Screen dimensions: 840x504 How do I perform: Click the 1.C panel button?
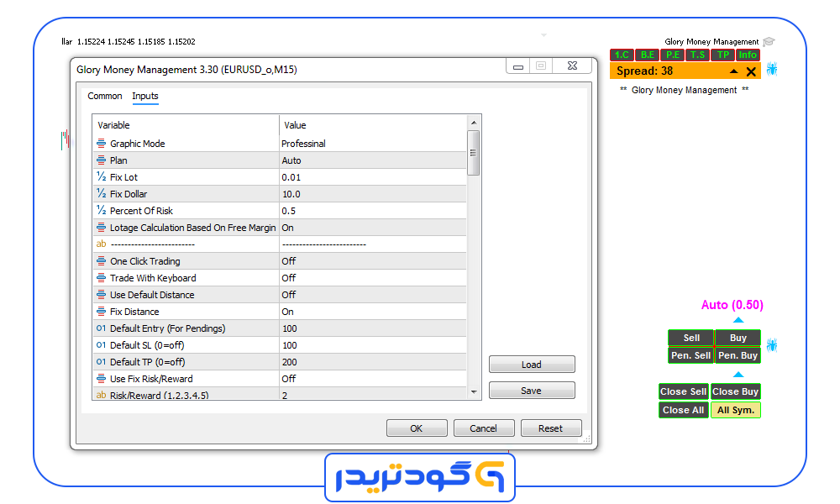[622, 55]
